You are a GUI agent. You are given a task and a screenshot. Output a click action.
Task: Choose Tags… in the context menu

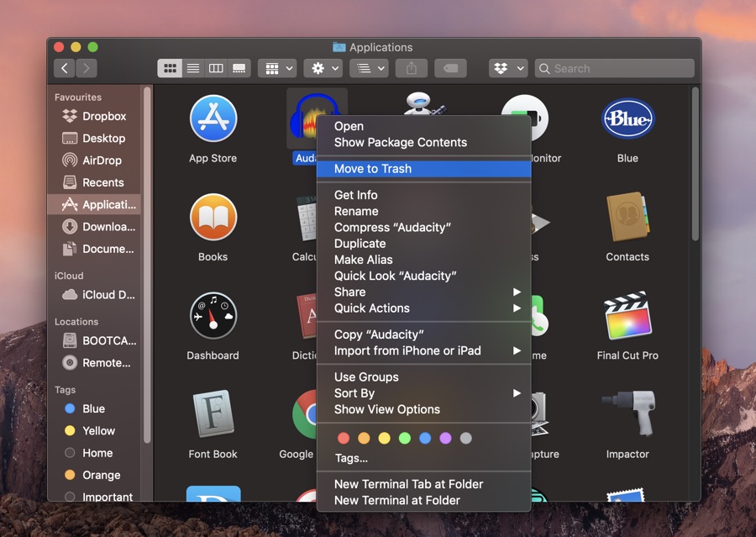coord(424,458)
